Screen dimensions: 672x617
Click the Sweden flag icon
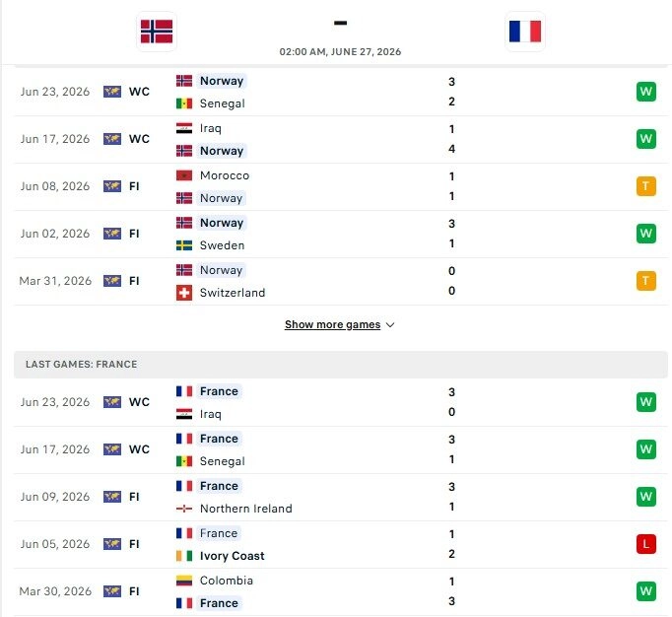(x=184, y=245)
